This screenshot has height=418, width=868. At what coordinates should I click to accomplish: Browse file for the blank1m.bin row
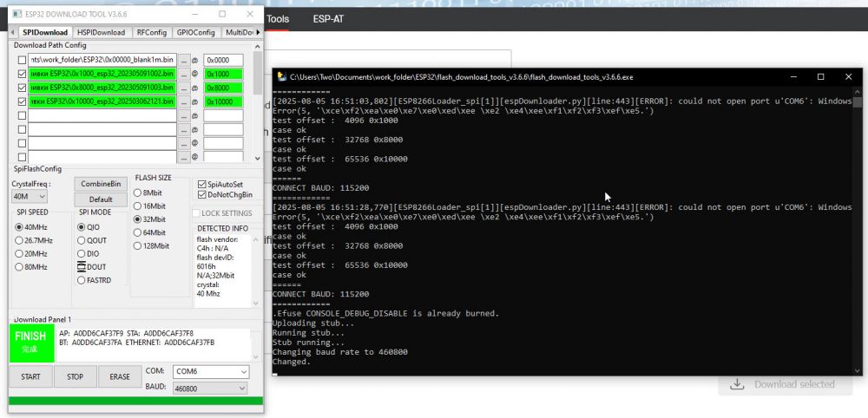tap(185, 60)
